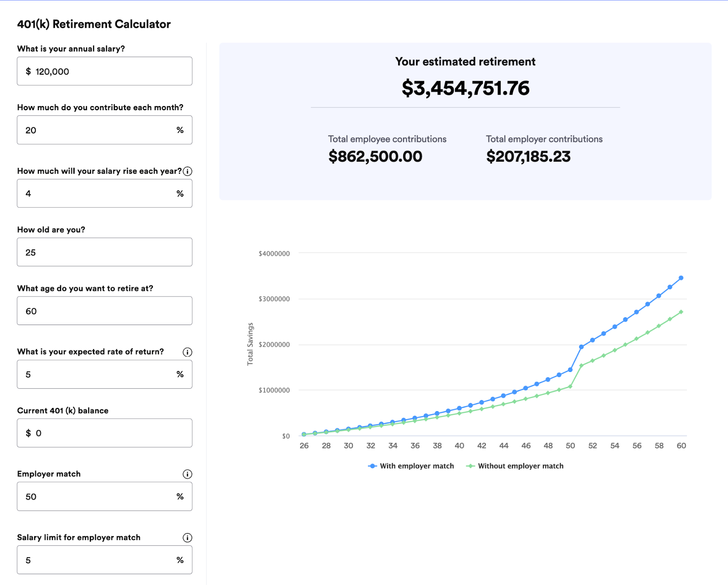Click the 'How old are you?' label
This screenshot has width=728, height=585.
pos(51,230)
